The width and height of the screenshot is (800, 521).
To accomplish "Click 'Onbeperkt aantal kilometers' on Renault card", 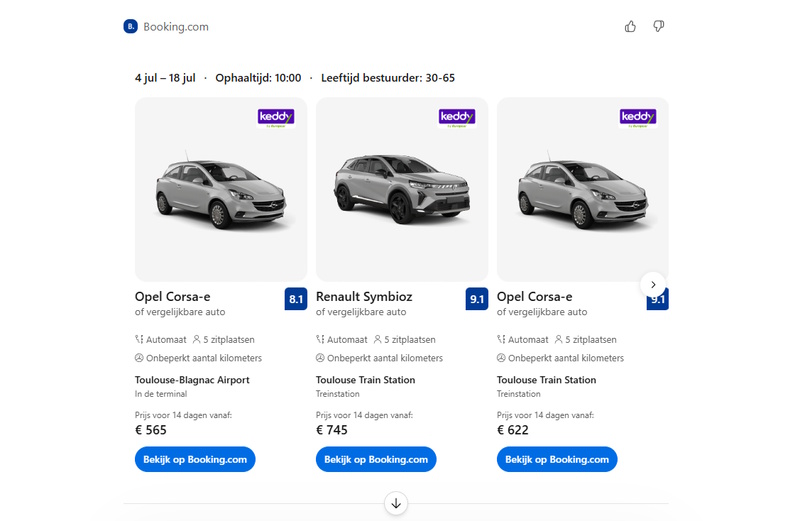I will coord(385,358).
